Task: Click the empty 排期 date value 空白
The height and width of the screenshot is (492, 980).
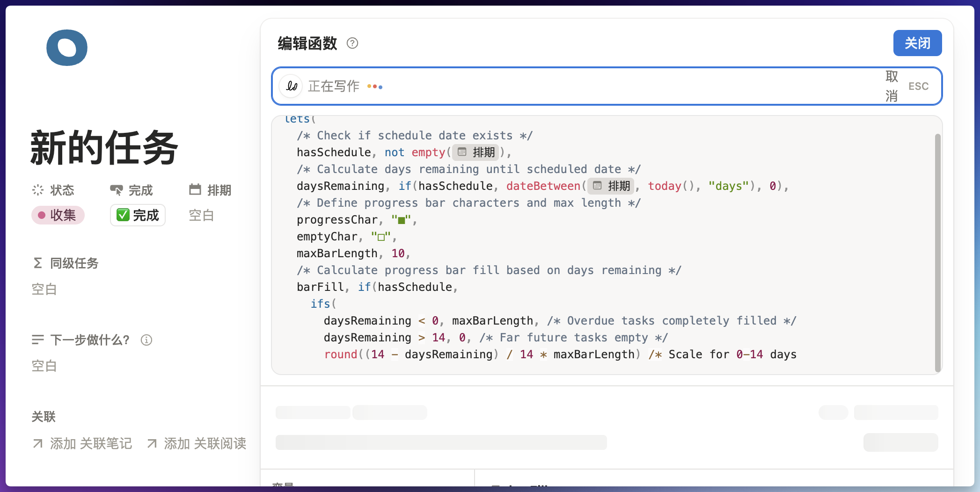Action: coord(201,215)
